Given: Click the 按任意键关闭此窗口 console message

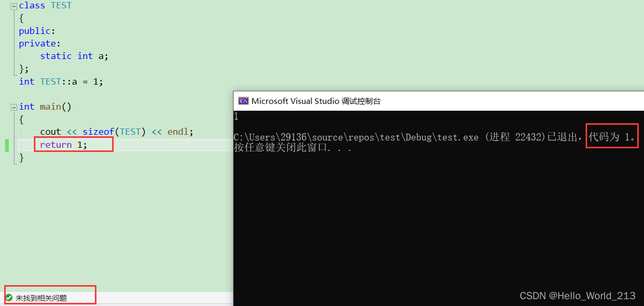Looking at the screenshot, I should pos(293,148).
